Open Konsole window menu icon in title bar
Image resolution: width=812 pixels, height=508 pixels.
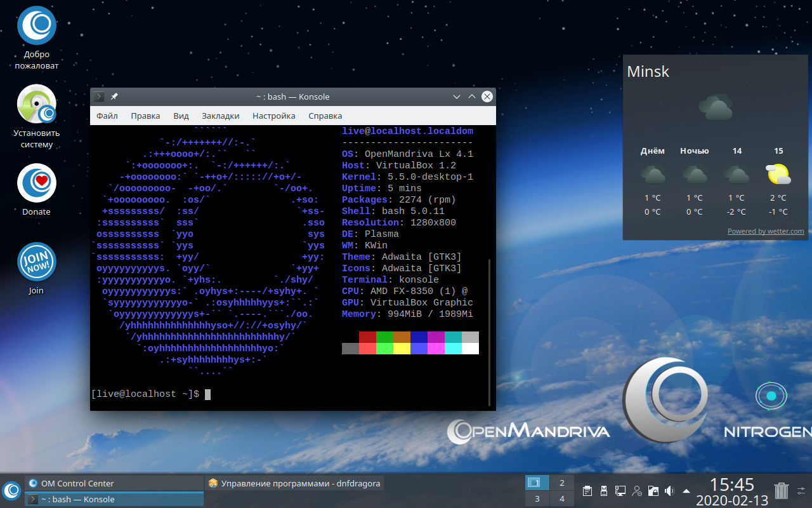[x=99, y=97]
